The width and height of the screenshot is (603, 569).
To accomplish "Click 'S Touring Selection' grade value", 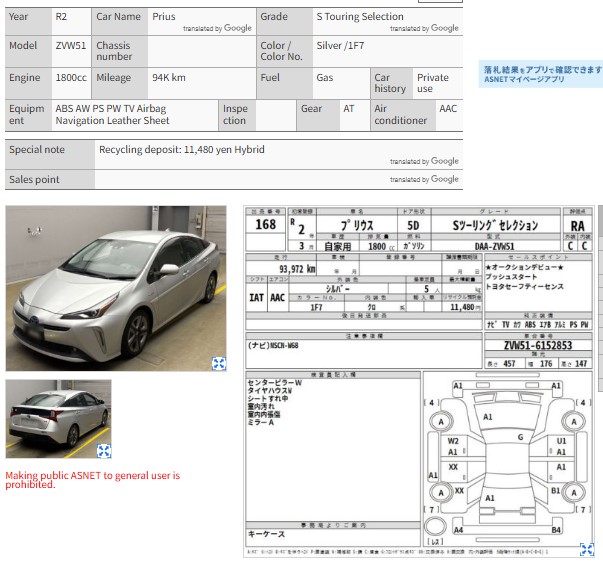I will click(360, 17).
